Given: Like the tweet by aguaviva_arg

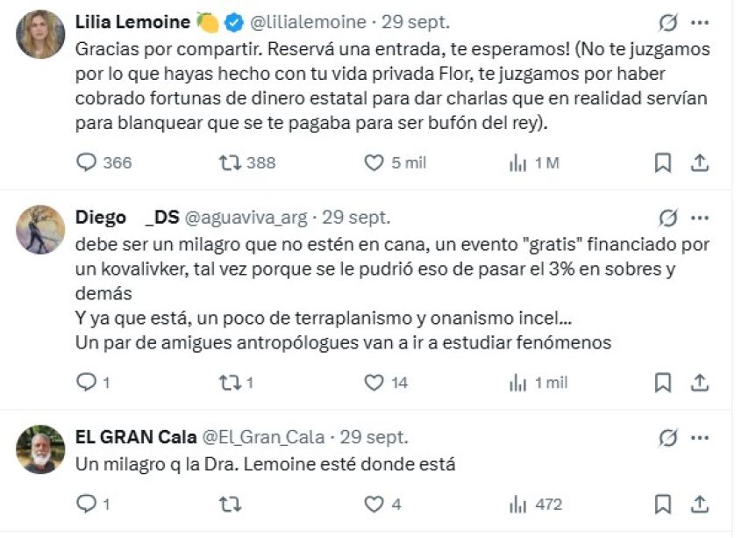Looking at the screenshot, I should point(374,382).
